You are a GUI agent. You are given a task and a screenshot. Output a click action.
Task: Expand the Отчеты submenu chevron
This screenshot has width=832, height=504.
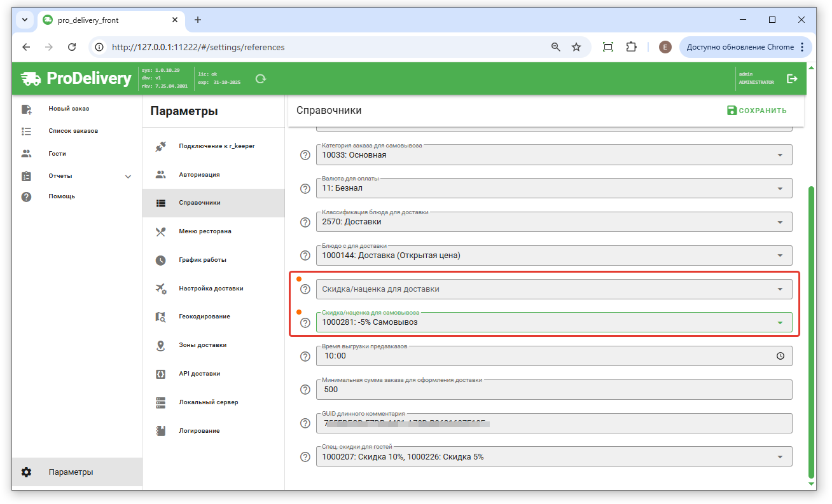click(x=128, y=176)
